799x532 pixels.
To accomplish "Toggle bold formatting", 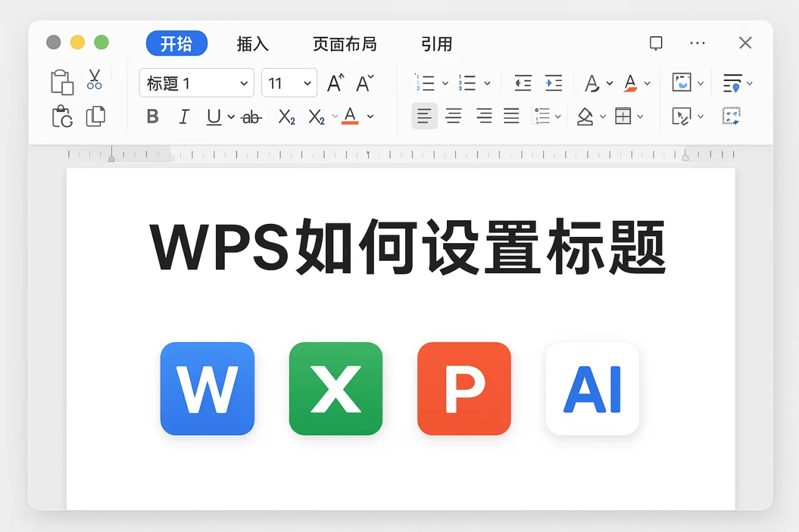I will (x=152, y=117).
